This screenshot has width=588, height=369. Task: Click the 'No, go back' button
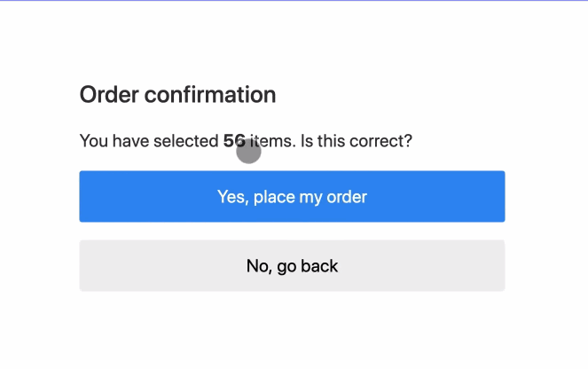(292, 265)
